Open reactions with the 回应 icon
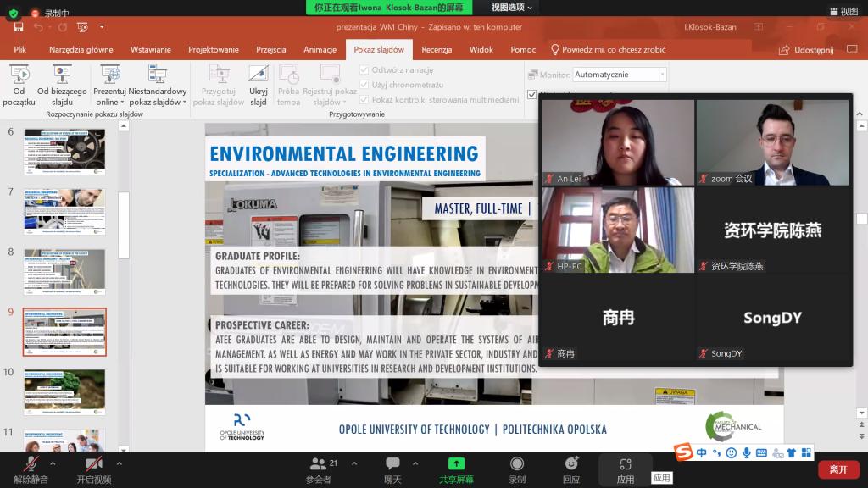This screenshot has width=868, height=488. click(x=571, y=464)
